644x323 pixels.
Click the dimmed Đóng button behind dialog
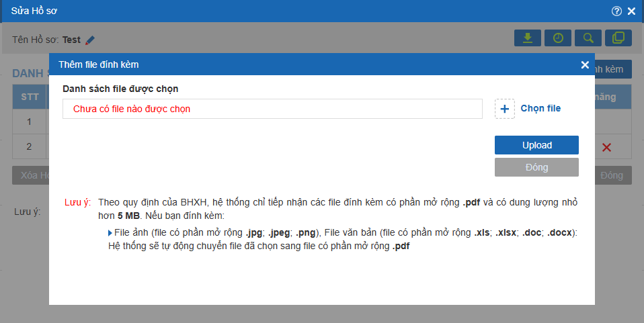point(613,175)
